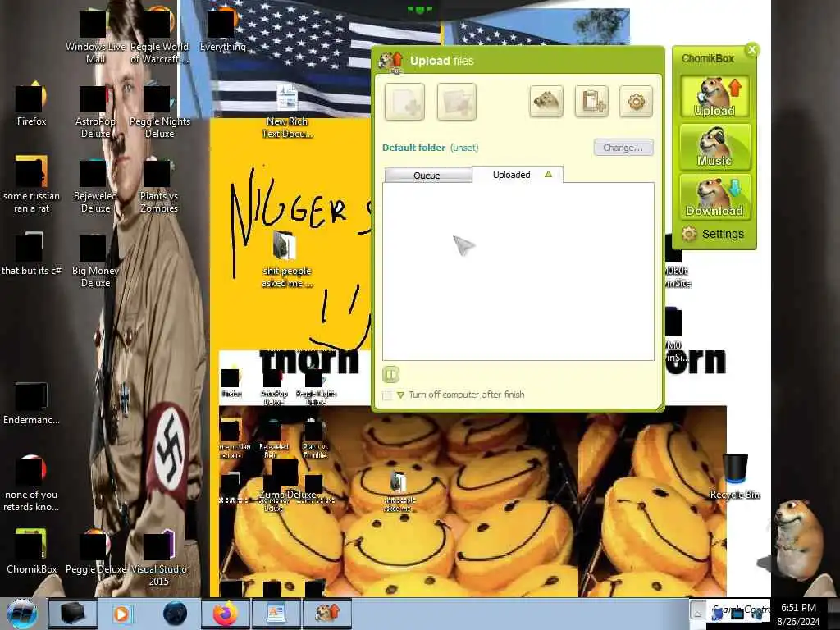The image size is (840, 630).
Task: Open Download in the ChomikBox panel
Action: [714, 197]
